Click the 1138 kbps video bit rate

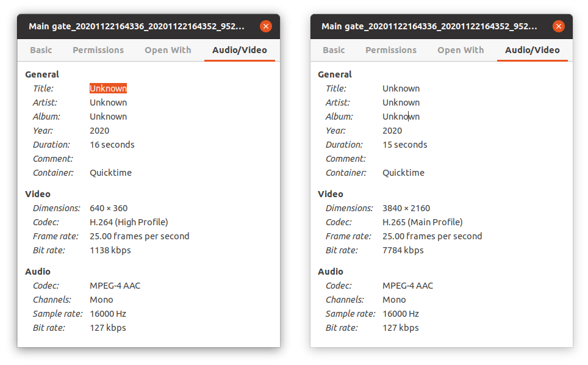pyautogui.click(x=110, y=250)
